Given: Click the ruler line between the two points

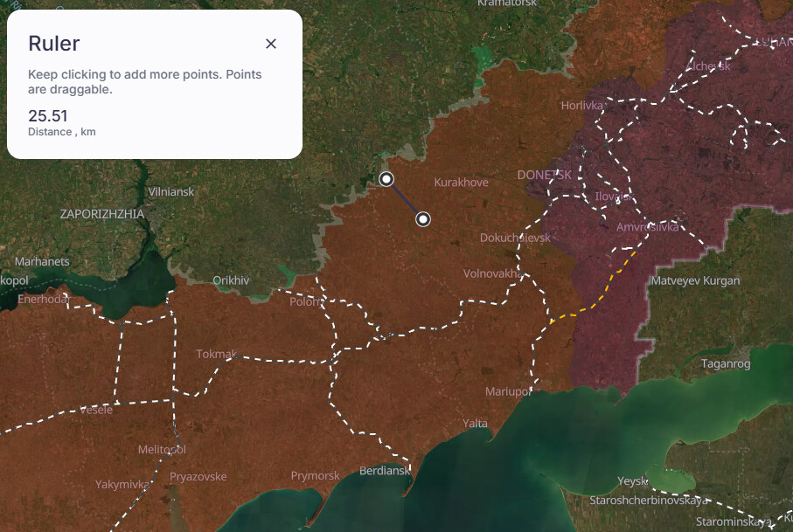Looking at the screenshot, I should [405, 199].
